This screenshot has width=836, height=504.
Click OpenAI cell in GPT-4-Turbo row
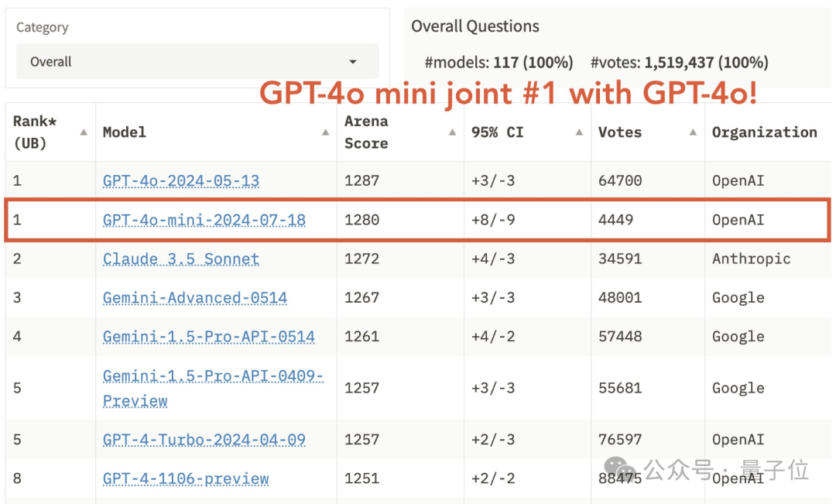(738, 440)
